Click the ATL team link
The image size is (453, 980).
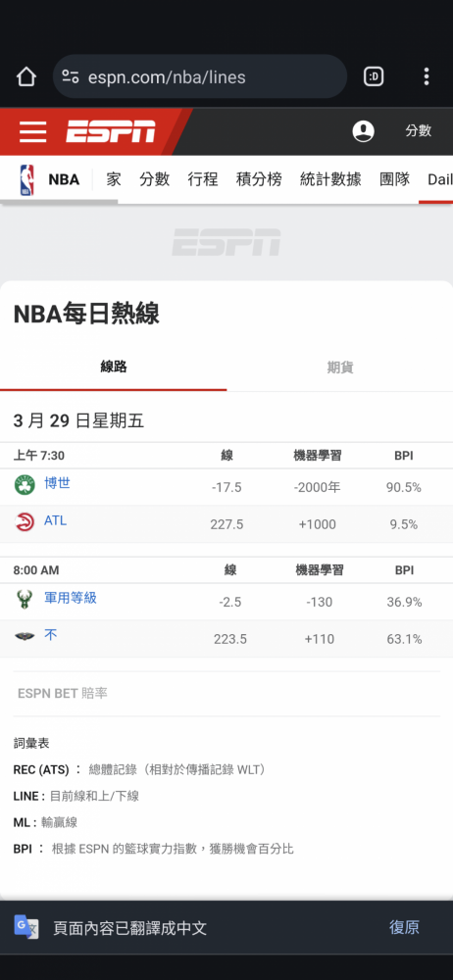pos(55,520)
